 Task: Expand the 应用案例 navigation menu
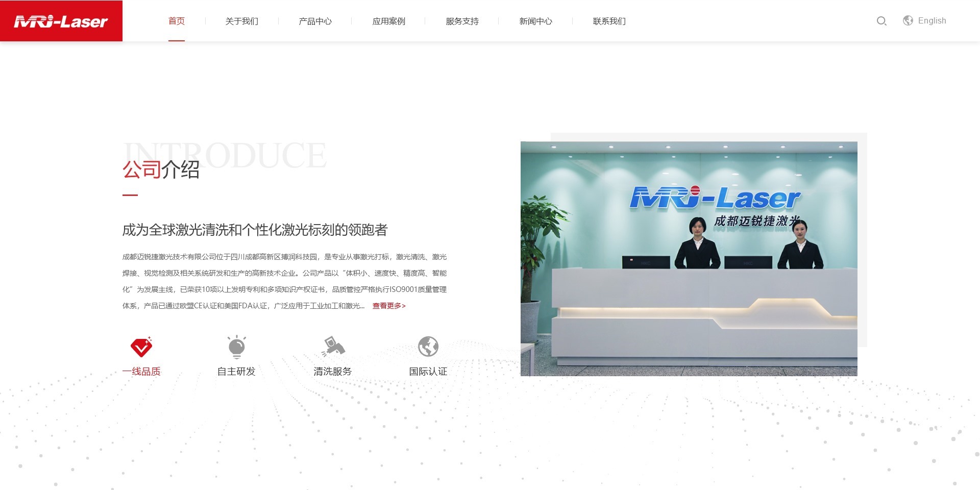(389, 21)
